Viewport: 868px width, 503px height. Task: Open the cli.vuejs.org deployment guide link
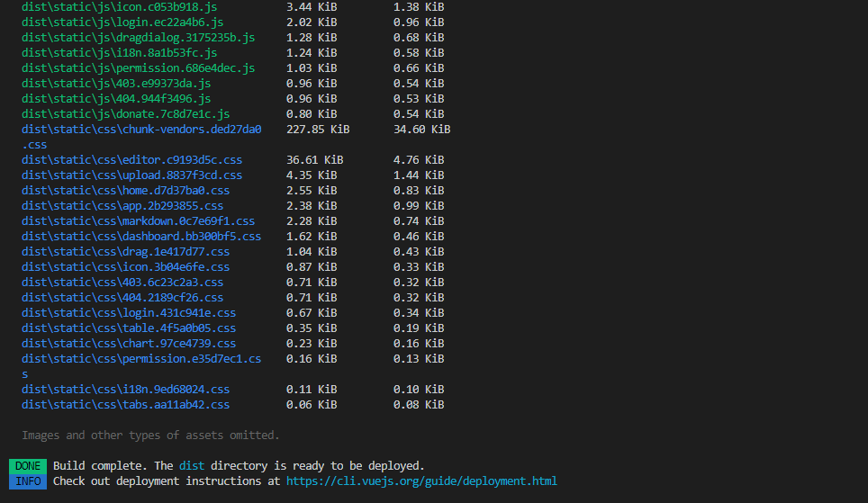click(x=421, y=481)
